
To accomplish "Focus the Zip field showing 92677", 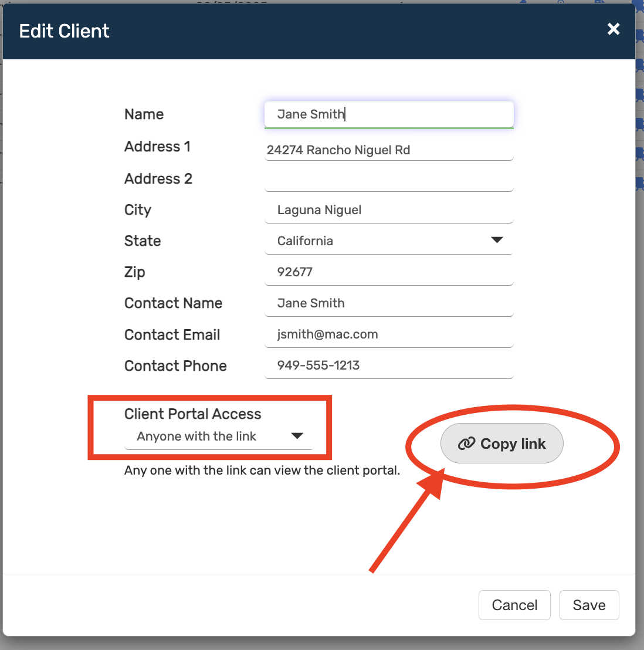I will (x=389, y=272).
